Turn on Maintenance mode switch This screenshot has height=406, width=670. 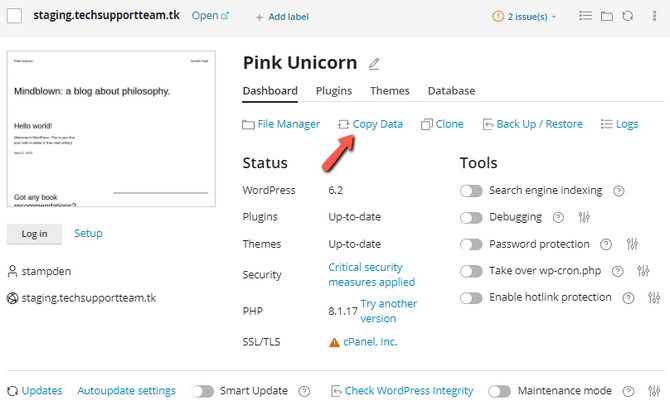coord(499,391)
